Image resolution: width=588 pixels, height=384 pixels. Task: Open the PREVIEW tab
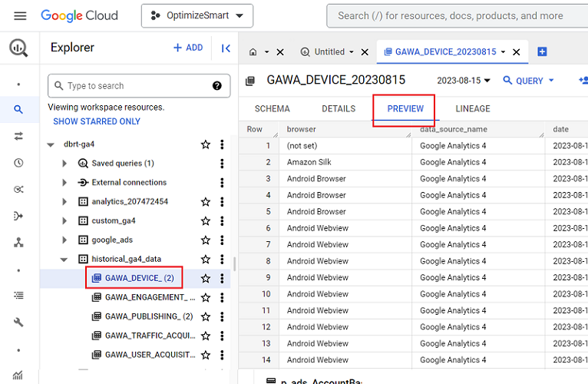[405, 109]
